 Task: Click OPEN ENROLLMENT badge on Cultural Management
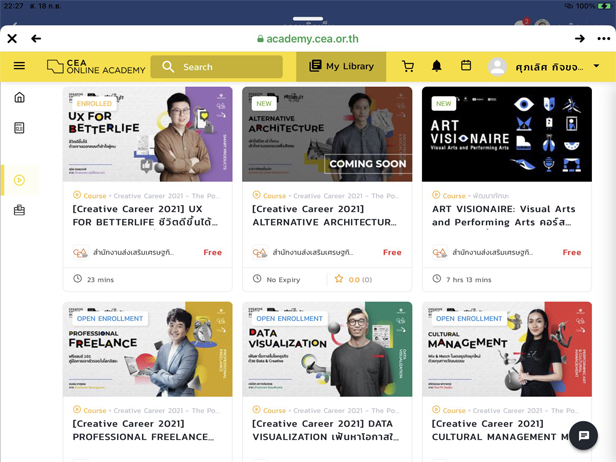click(469, 318)
